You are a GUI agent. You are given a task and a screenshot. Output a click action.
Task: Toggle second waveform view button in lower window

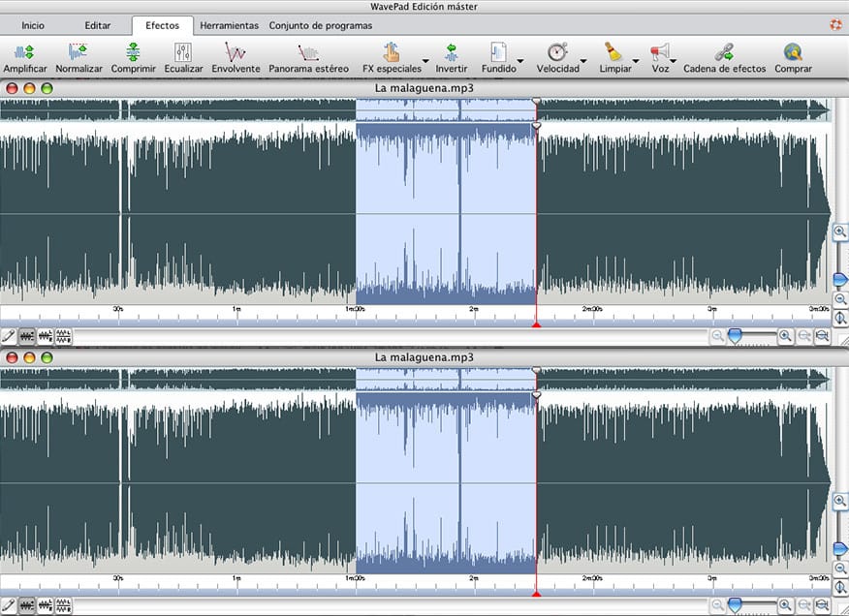click(45, 605)
